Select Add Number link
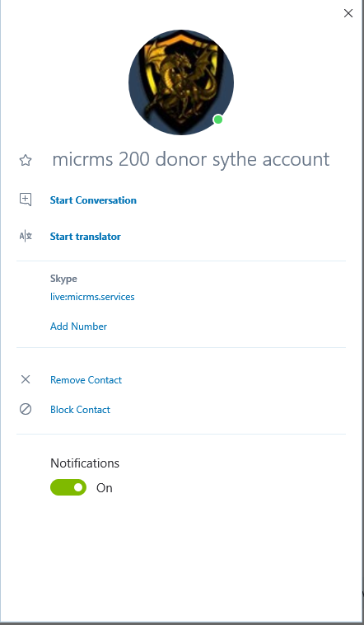This screenshot has height=625, width=364. coord(78,327)
